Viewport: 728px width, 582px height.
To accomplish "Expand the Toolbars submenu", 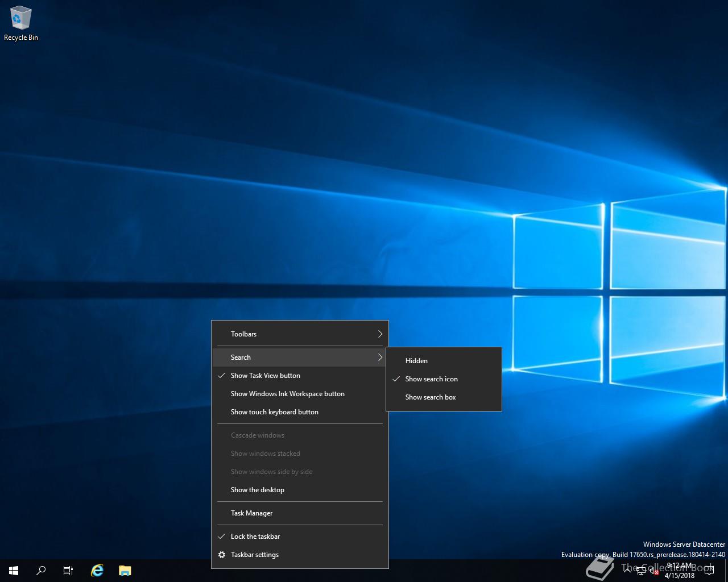I will tap(300, 334).
